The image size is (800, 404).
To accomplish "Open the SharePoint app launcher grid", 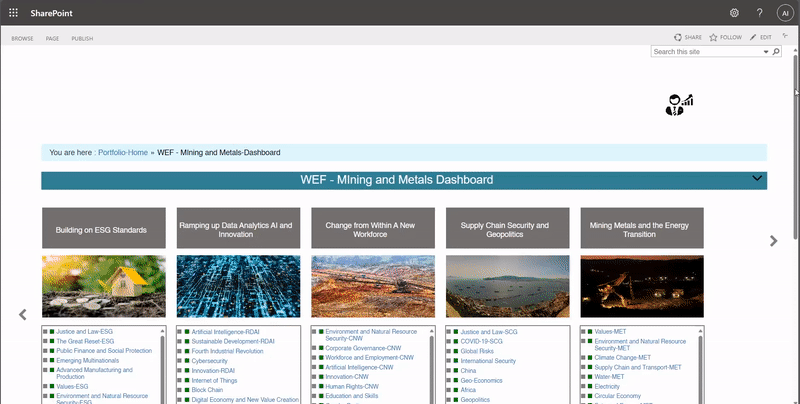I will [x=13, y=13].
